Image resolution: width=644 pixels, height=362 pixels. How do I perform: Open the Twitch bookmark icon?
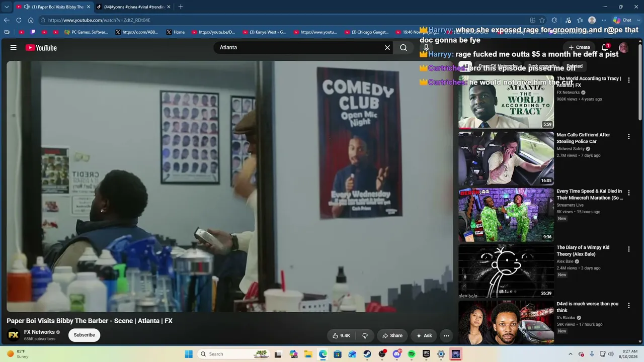tap(33, 32)
